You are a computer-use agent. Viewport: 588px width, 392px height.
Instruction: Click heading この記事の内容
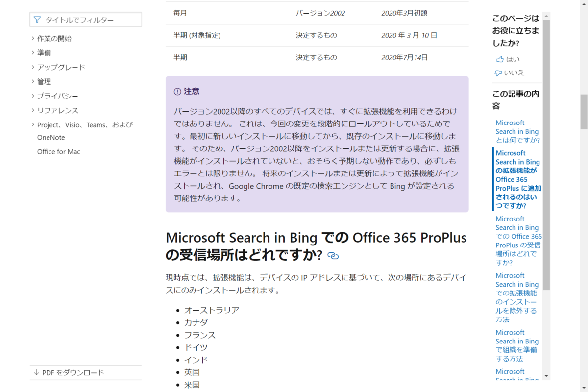click(516, 99)
